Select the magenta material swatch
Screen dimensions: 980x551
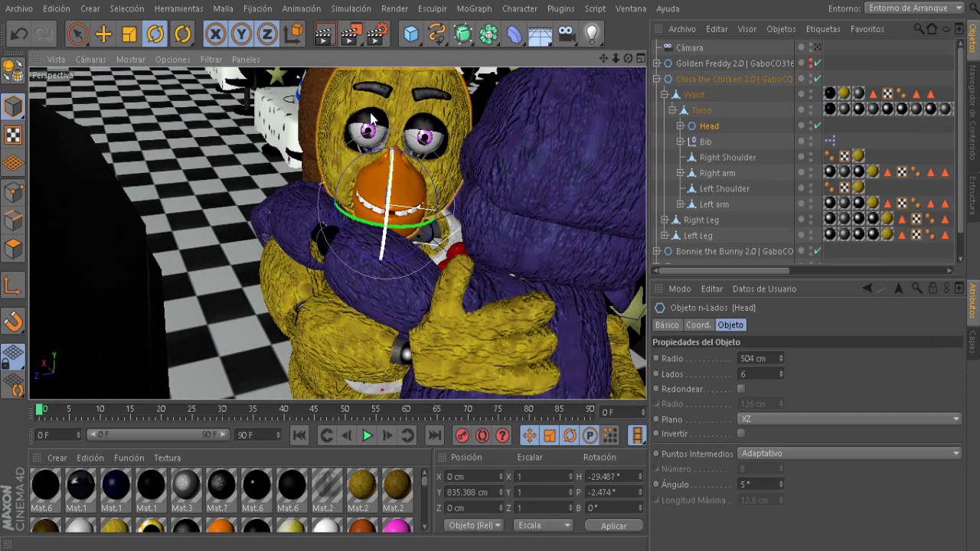[396, 525]
